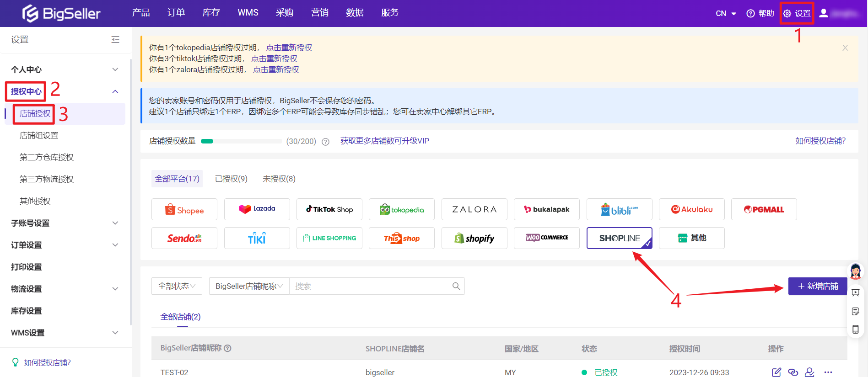Select the Shopify platform tile

point(474,238)
